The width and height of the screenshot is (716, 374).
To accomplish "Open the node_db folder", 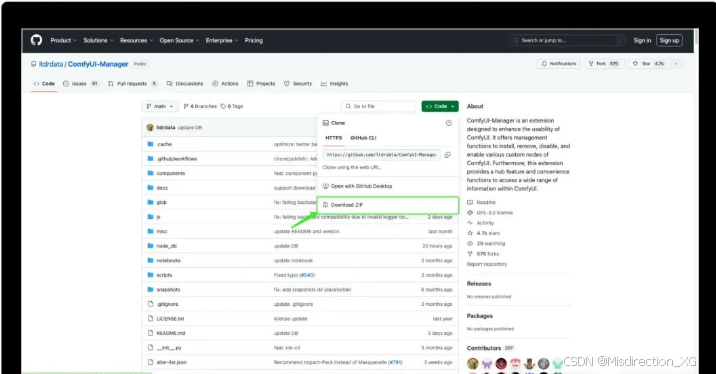I will click(167, 246).
